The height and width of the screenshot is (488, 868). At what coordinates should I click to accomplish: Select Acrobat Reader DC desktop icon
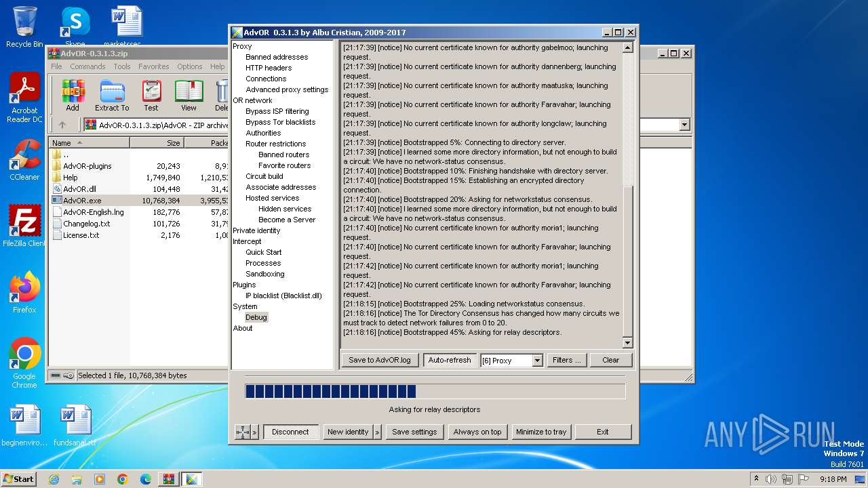pyautogui.click(x=24, y=98)
